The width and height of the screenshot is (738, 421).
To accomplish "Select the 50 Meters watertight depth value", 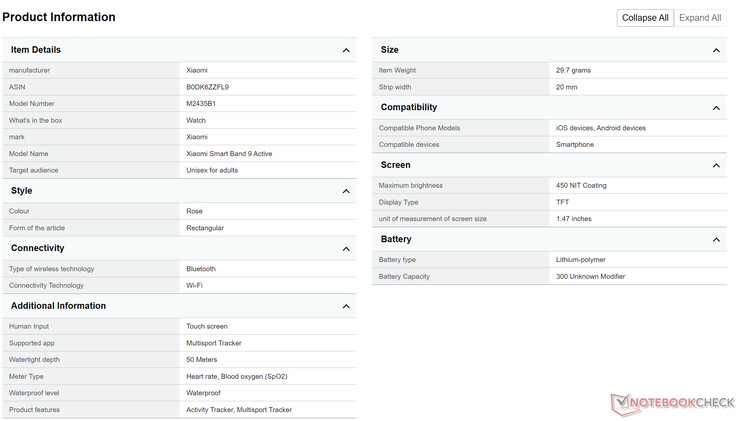I will point(201,359).
